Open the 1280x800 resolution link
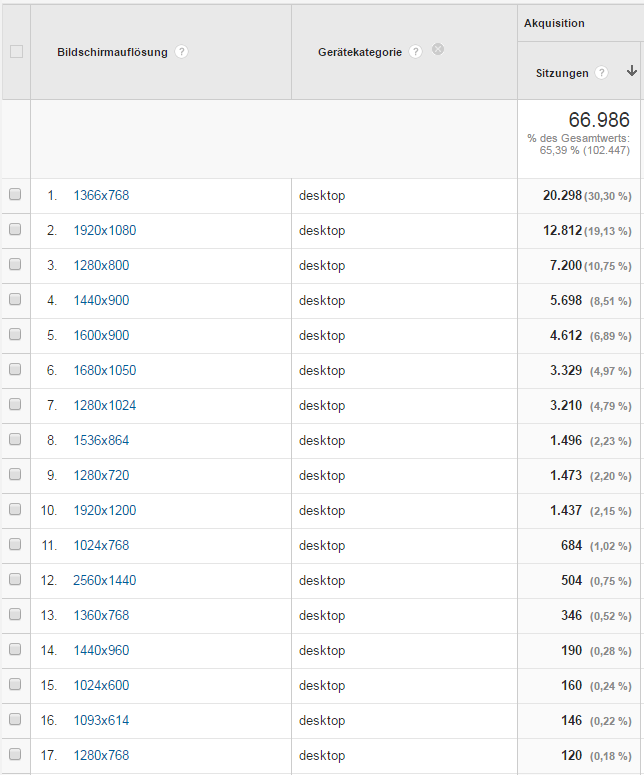Screen dimensions: 644x775 click(101, 266)
